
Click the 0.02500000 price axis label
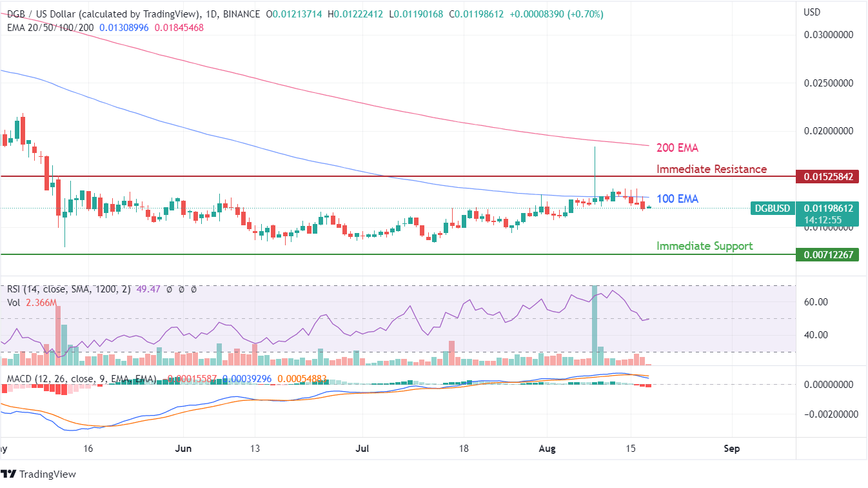tap(829, 83)
